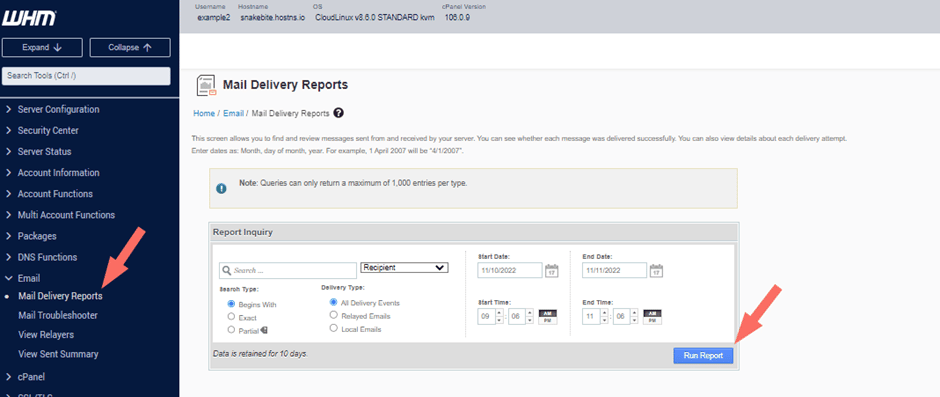The width and height of the screenshot is (940, 397).
Task: Go to Home breadcrumb link
Action: coord(204,113)
